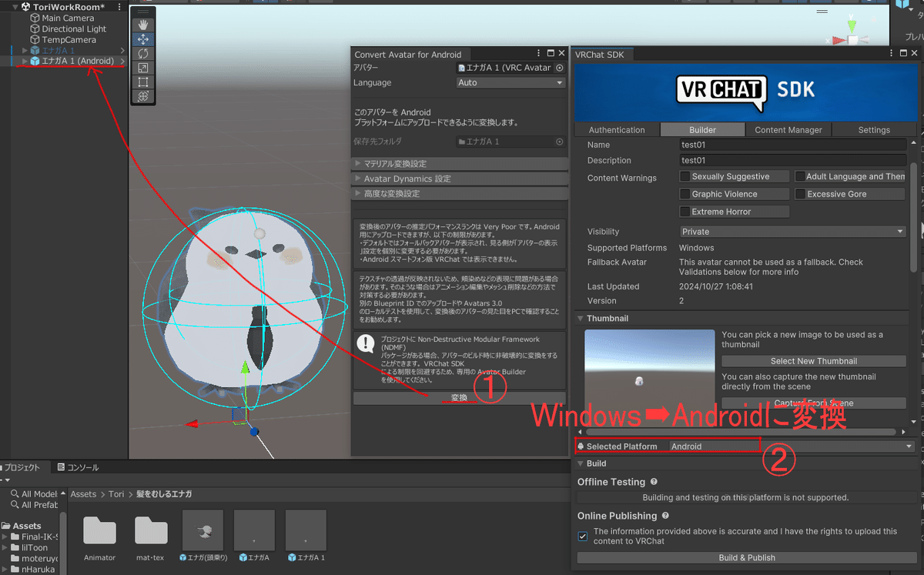Open Convert Avatar window options menu

(x=539, y=54)
